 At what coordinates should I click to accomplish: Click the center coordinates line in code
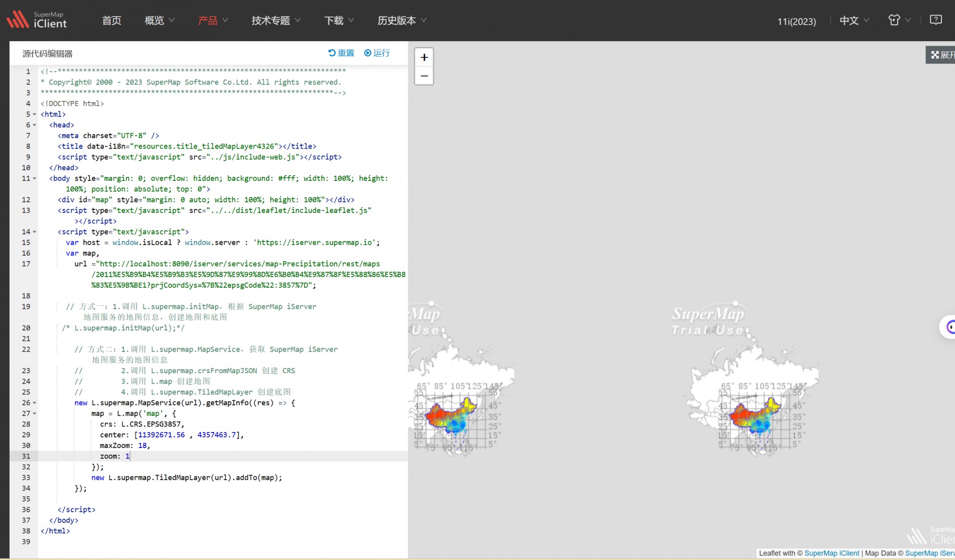point(172,435)
